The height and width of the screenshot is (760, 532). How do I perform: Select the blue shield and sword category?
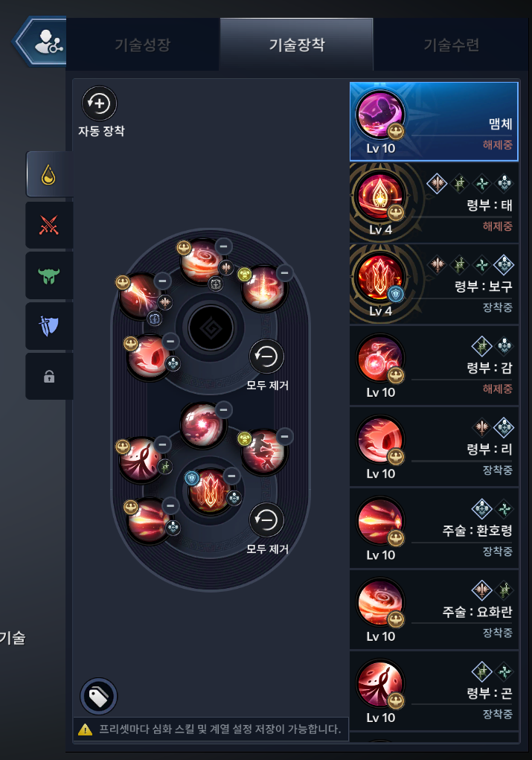pyautogui.click(x=48, y=326)
